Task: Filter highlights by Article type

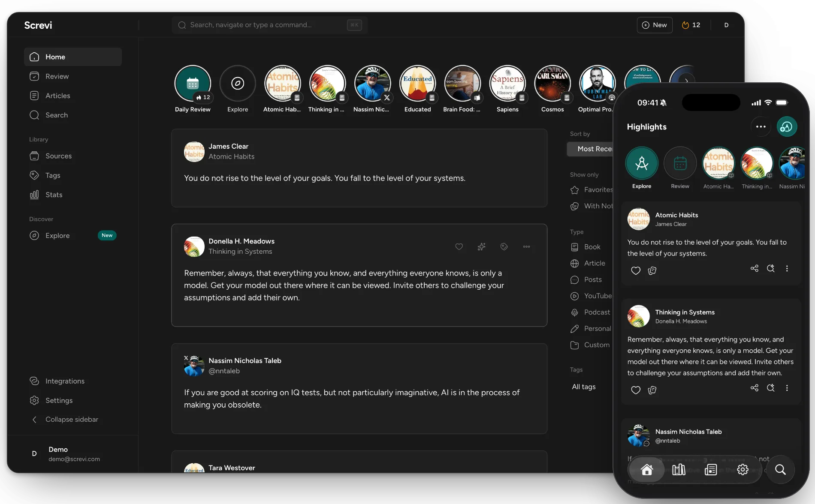Action: tap(588, 263)
